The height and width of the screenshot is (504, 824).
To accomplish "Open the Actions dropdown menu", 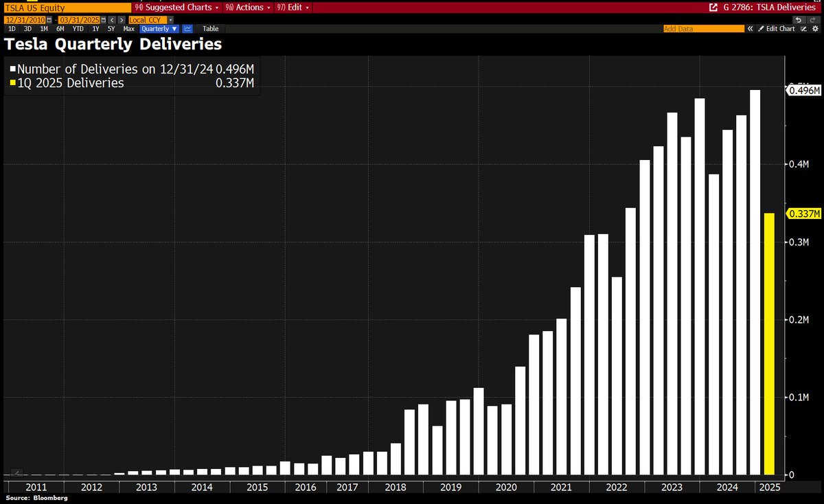I will pos(247,8).
